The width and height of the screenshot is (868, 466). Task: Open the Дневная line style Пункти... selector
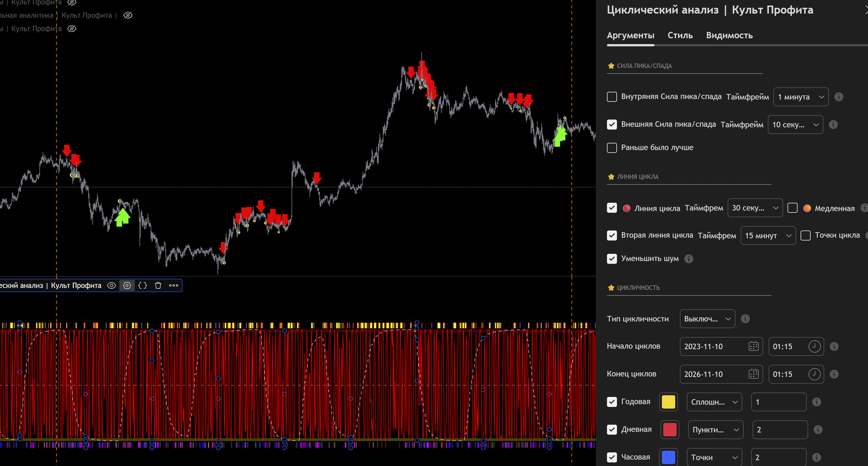[715, 429]
